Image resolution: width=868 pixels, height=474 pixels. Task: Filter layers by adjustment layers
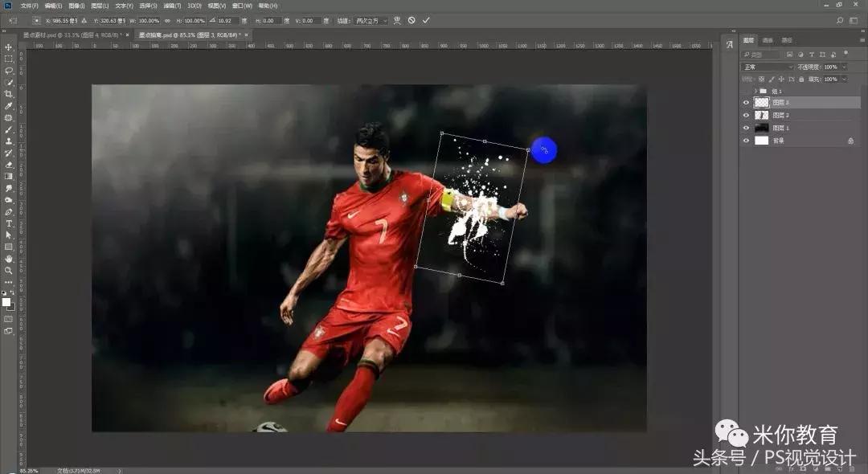tap(800, 54)
